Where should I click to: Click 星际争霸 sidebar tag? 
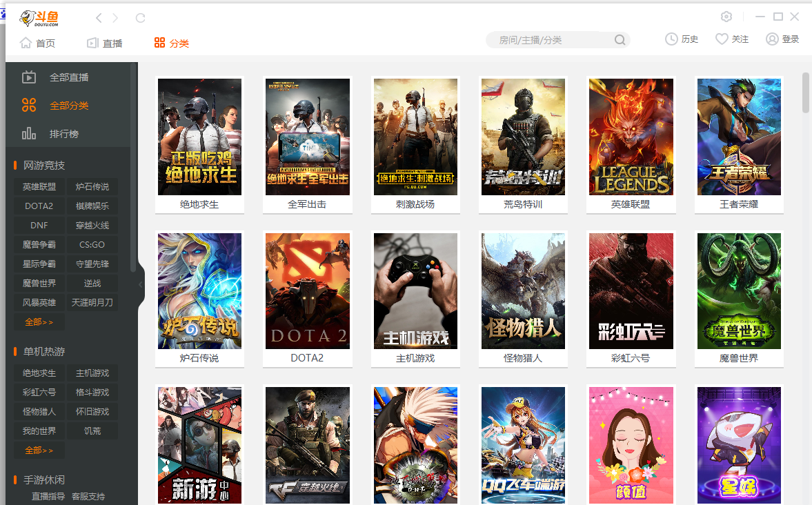39,264
